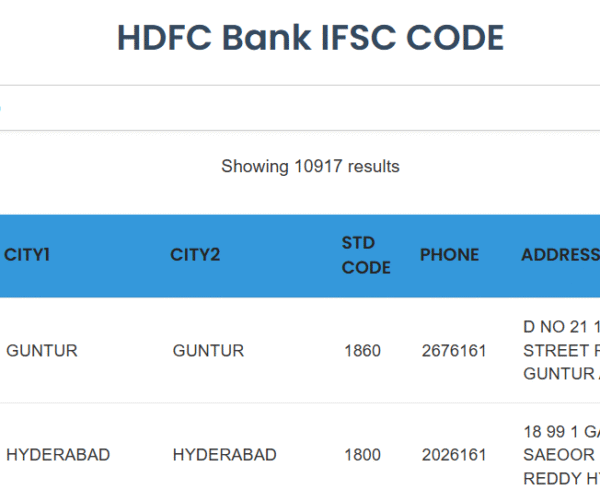The image size is (600, 501).
Task: Click STD code 1860 cell
Action: [362, 351]
